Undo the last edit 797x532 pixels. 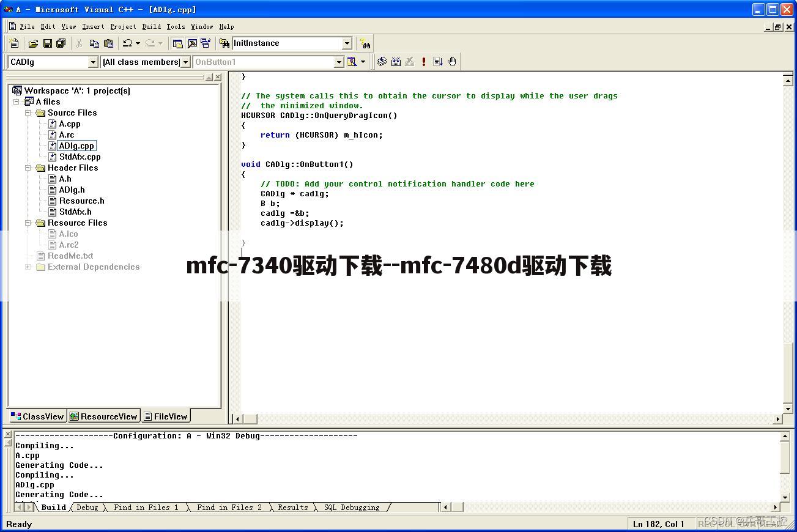pyautogui.click(x=127, y=43)
